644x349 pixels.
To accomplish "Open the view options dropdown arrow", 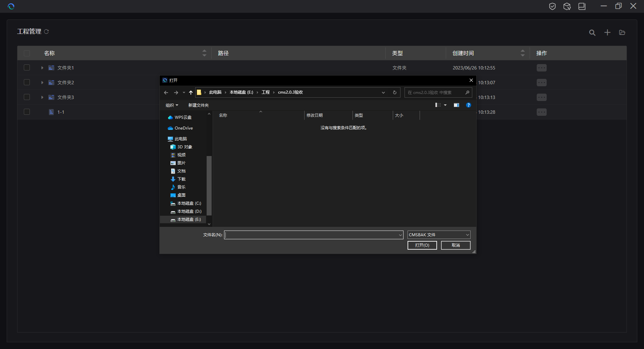I will coord(445,105).
